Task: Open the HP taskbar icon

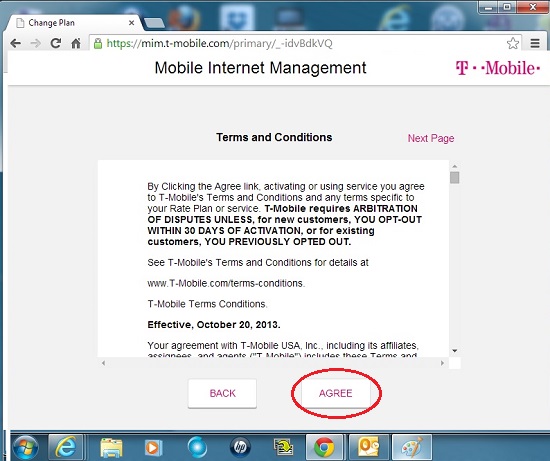Action: click(240, 447)
